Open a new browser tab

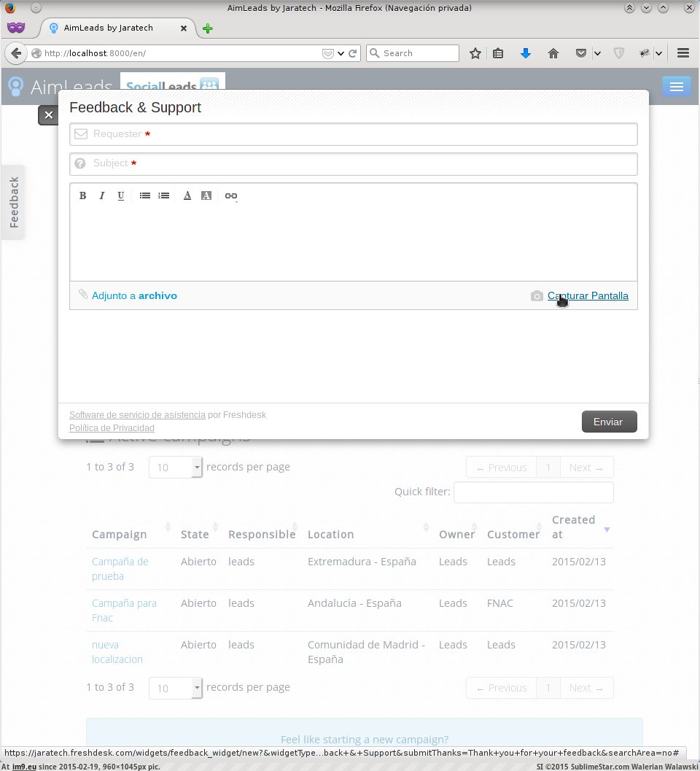coord(208,28)
